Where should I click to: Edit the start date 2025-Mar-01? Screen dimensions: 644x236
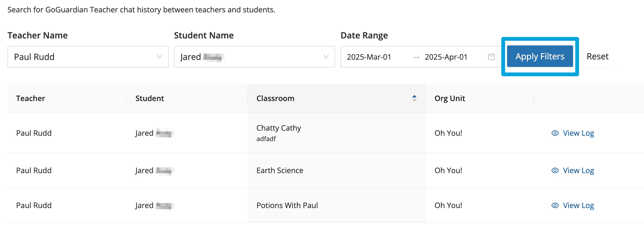tap(369, 57)
